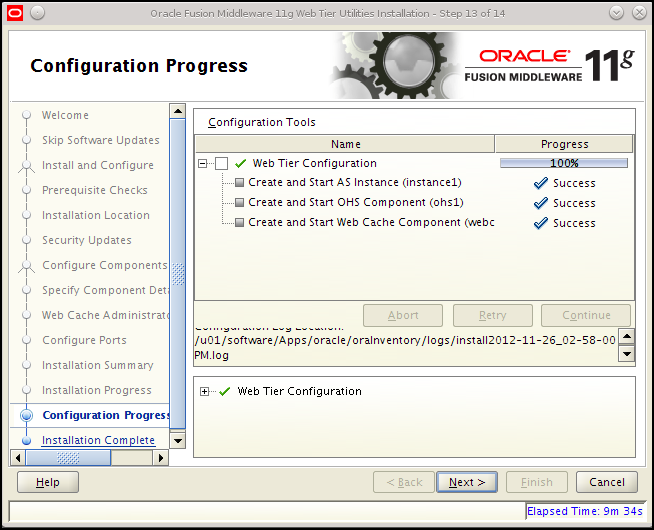The width and height of the screenshot is (654, 530).
Task: Open the Installation Complete link
Action: [98, 440]
